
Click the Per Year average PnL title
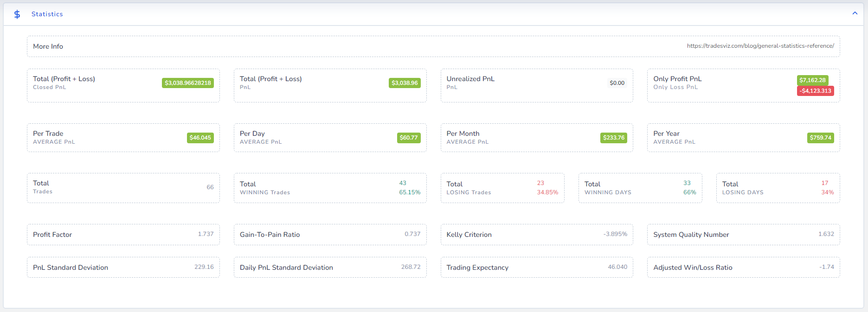point(666,134)
